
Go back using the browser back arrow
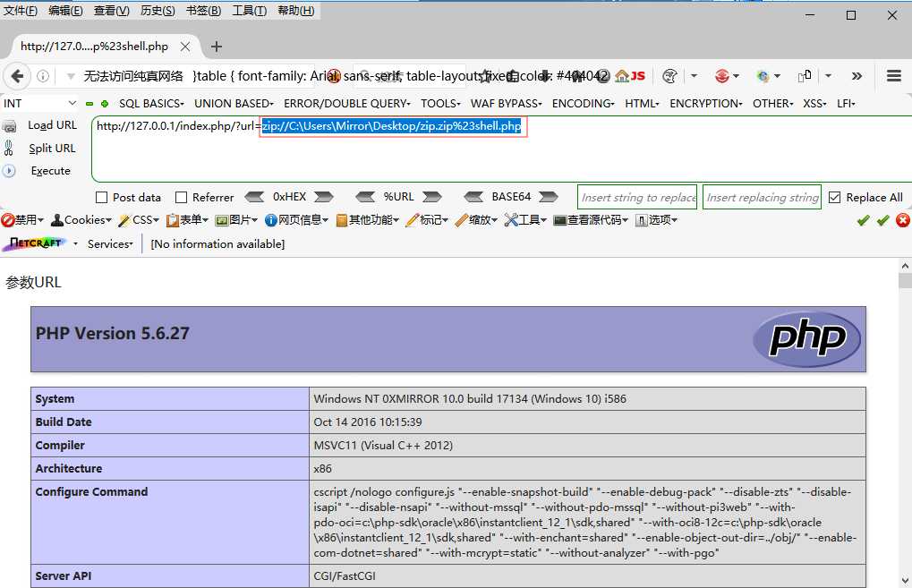[18, 76]
